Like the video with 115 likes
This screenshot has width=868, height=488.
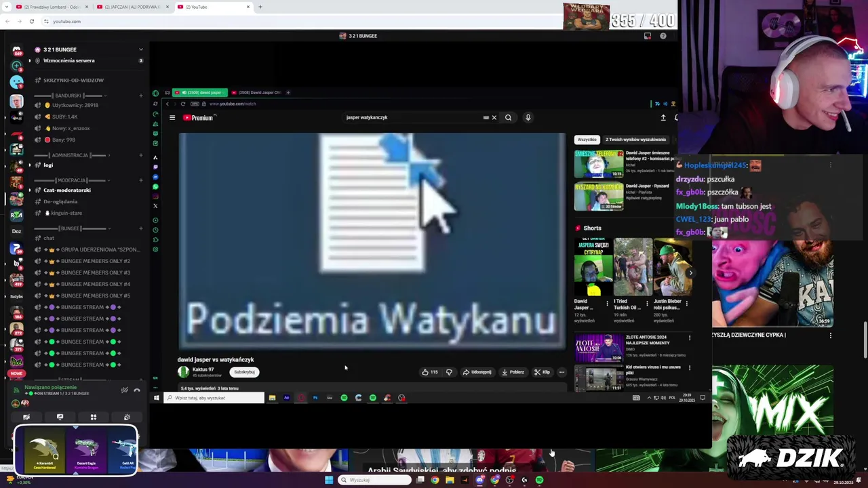pyautogui.click(x=429, y=372)
